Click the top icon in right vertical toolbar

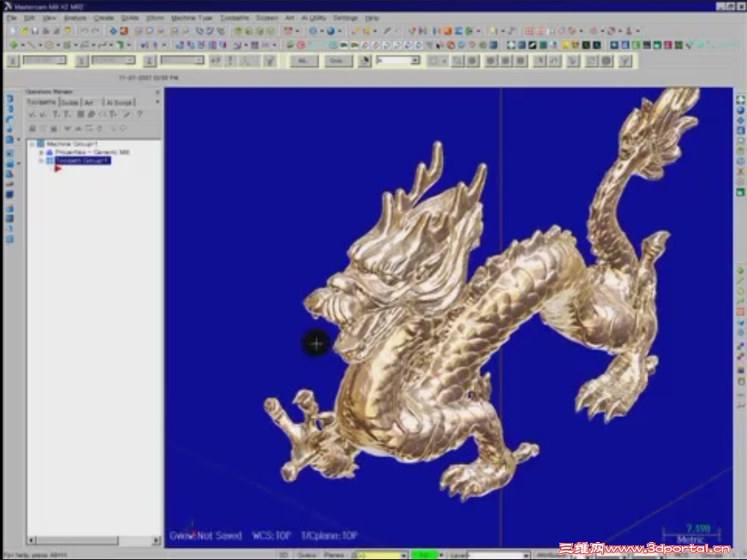[x=740, y=99]
